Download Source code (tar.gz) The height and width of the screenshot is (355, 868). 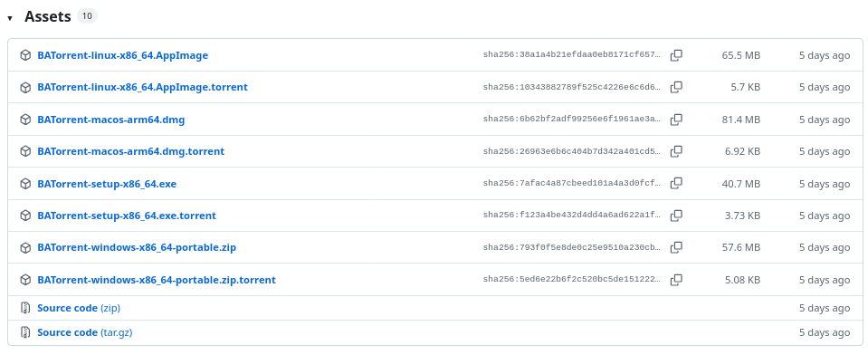click(x=85, y=332)
